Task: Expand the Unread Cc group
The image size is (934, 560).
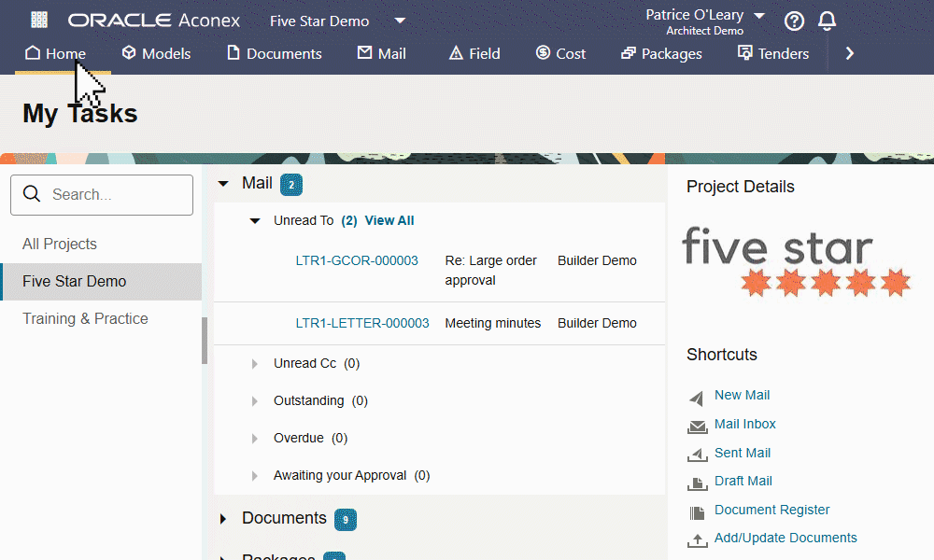Action: 254,364
